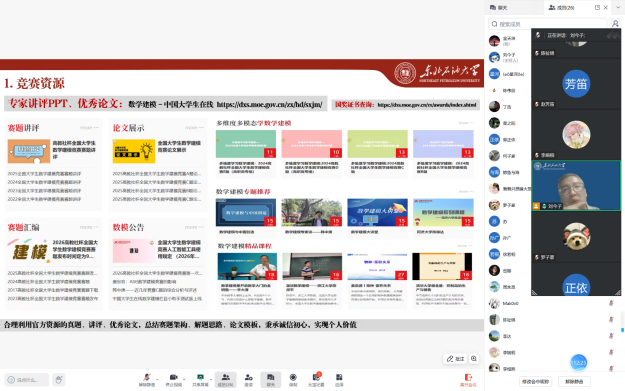Click the raise hand emoji button
This screenshot has height=391, width=625.
(59, 379)
